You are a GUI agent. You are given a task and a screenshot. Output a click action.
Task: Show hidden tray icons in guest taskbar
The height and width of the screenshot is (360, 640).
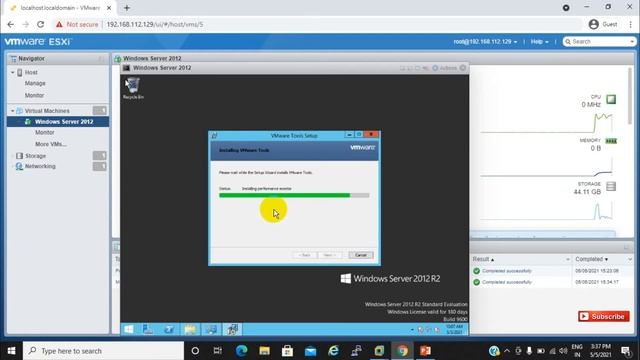coord(412,329)
